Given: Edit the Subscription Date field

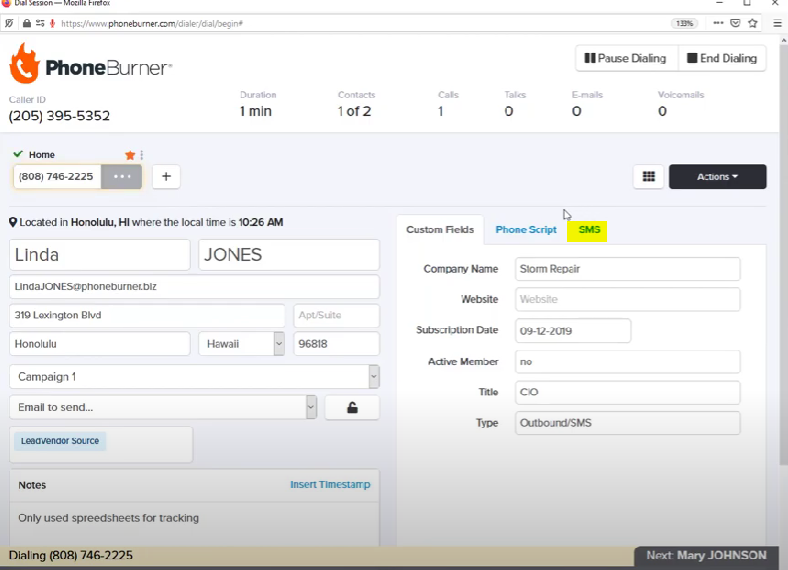Looking at the screenshot, I should tap(572, 331).
